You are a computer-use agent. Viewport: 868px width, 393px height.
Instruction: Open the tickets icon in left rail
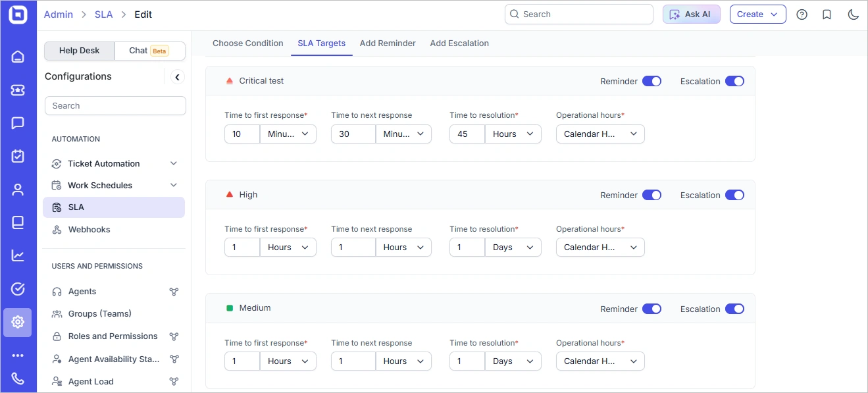18,90
